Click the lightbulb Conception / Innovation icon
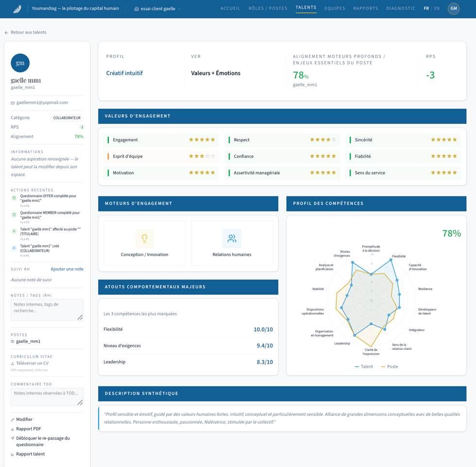Screen dimensions: 476x467 [145, 238]
